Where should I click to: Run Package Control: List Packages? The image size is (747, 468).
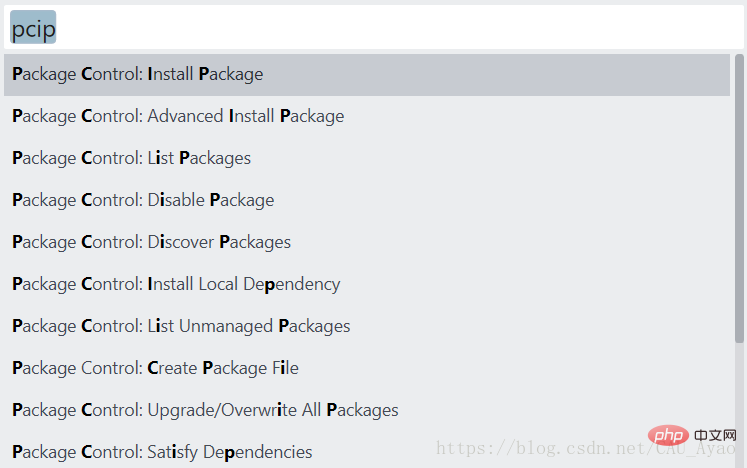(132, 158)
